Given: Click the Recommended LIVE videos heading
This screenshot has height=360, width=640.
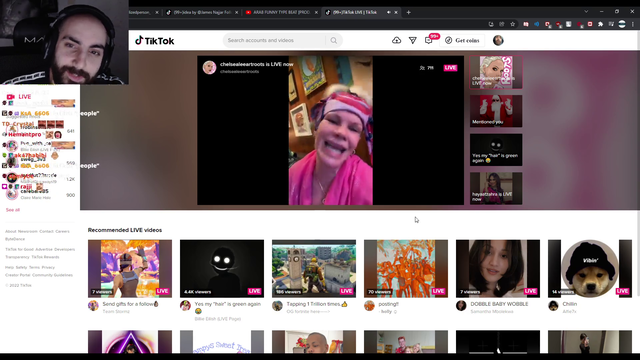Looking at the screenshot, I should [125, 230].
